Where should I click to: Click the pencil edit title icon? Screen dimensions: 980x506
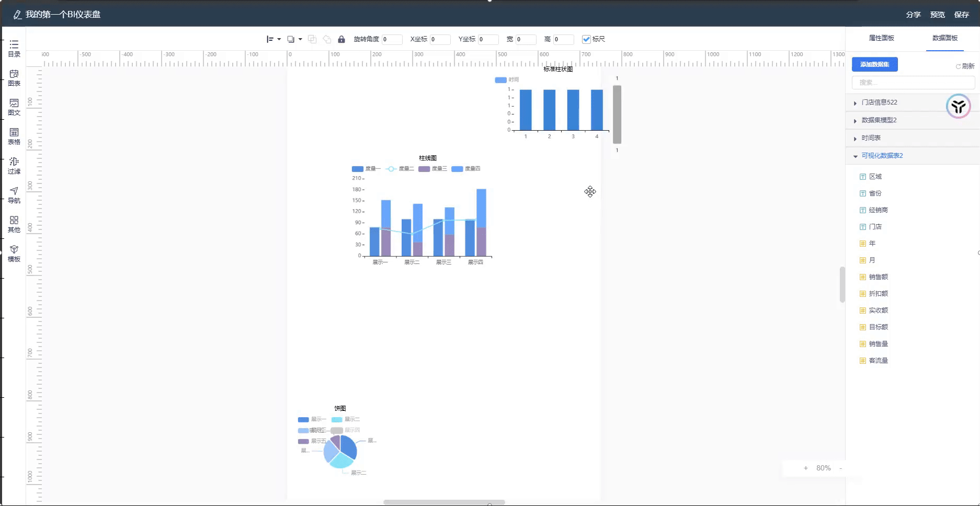click(x=17, y=15)
